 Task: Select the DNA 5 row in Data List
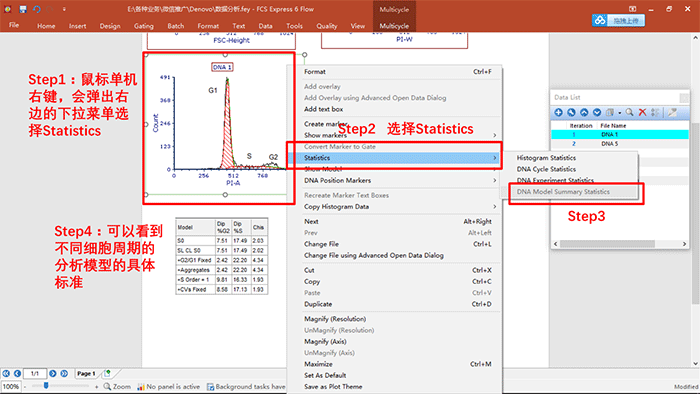(x=620, y=144)
